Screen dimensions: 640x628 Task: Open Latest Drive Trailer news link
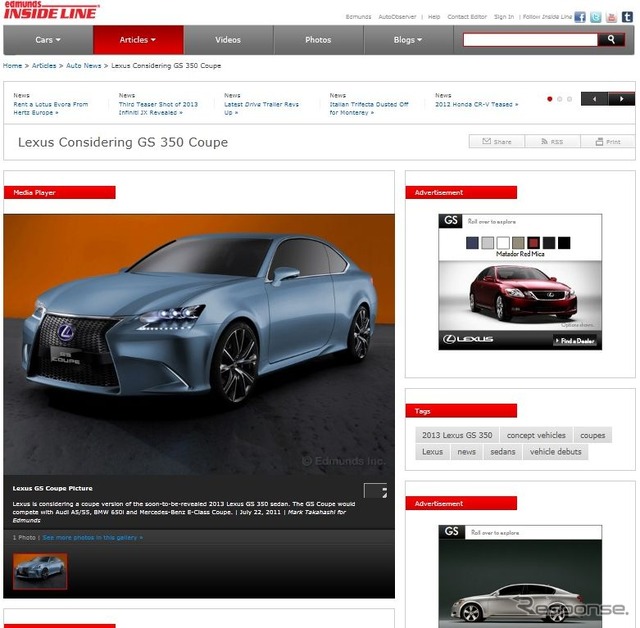tap(261, 108)
